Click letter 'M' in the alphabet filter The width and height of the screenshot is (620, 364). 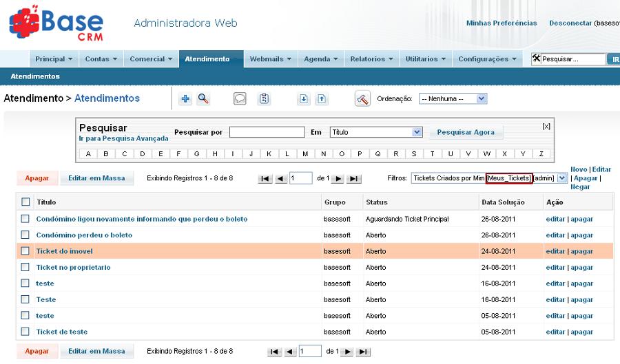305,154
